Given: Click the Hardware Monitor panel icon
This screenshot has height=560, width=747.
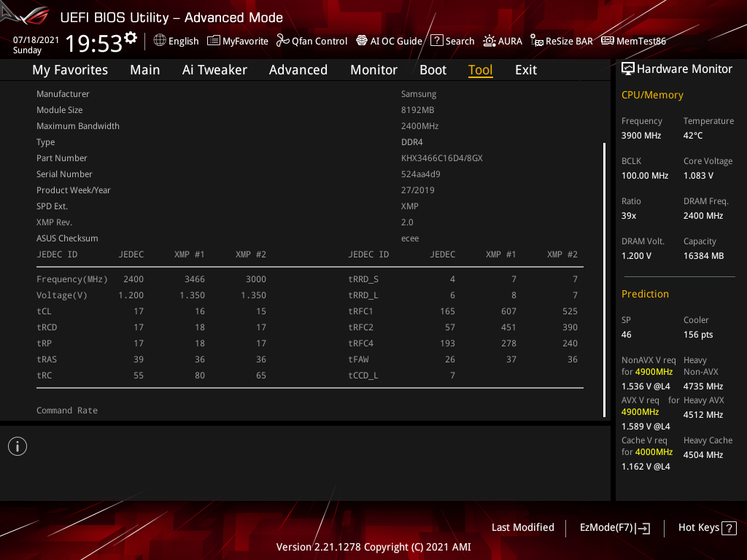Looking at the screenshot, I should click(x=629, y=68).
